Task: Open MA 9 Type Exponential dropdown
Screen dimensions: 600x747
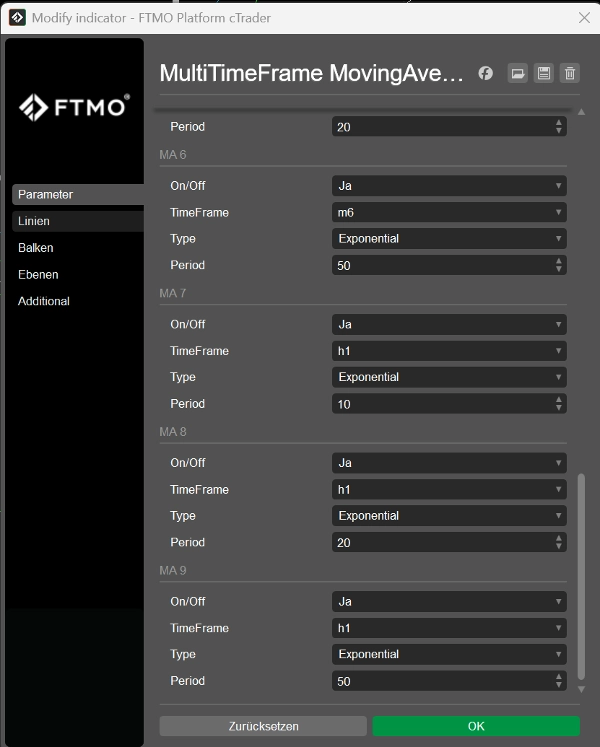Action: [449, 655]
